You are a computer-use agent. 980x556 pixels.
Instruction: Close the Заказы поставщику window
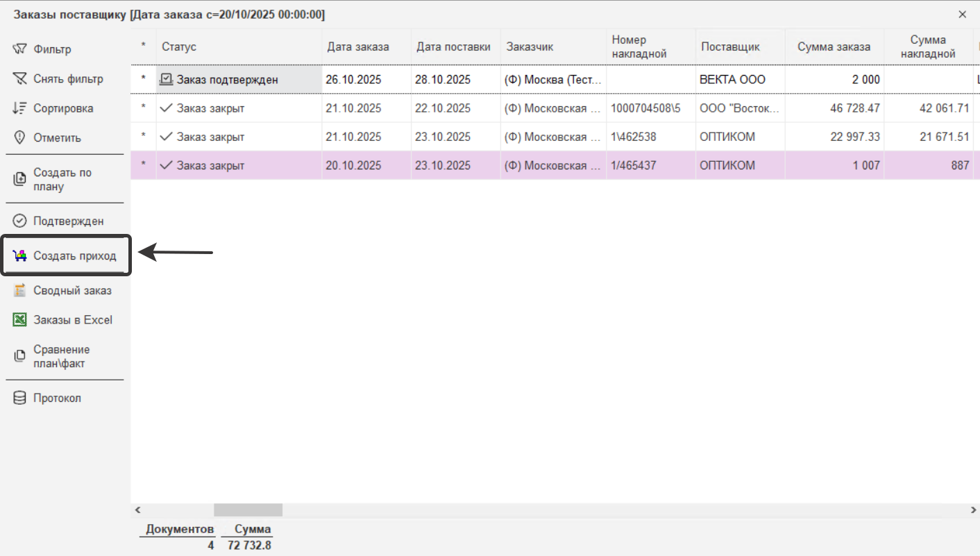pos(962,14)
